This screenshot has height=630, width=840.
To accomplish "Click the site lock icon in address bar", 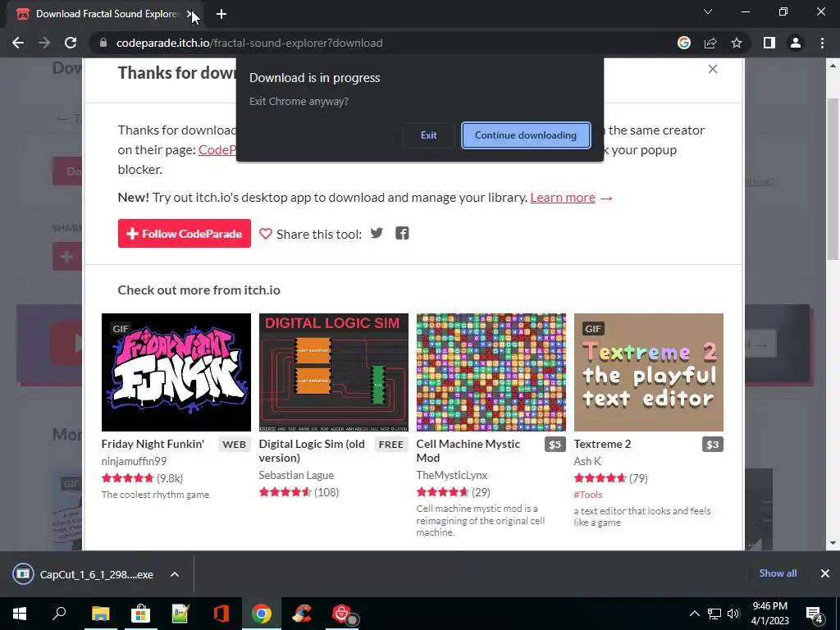I will 103,43.
